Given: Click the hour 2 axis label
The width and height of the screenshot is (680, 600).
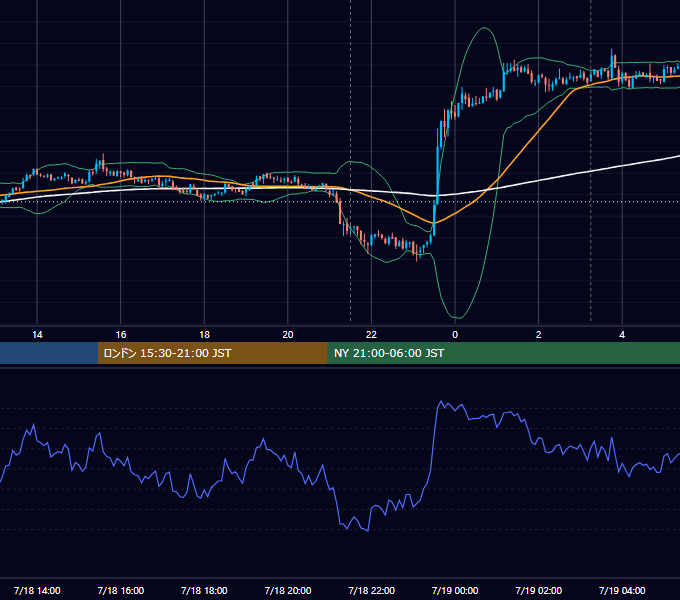Looking at the screenshot, I should tap(538, 335).
